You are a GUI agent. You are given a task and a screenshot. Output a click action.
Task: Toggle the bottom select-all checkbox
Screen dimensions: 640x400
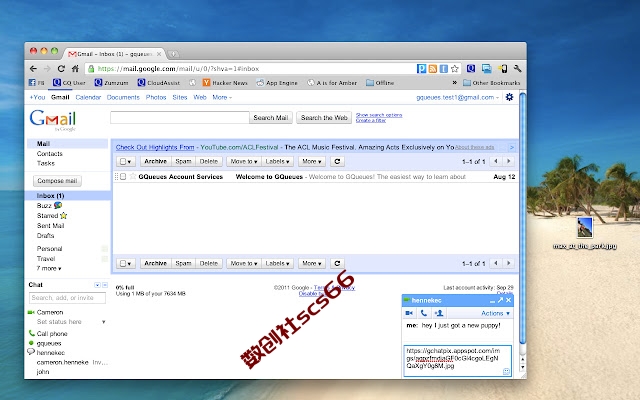coord(125,264)
